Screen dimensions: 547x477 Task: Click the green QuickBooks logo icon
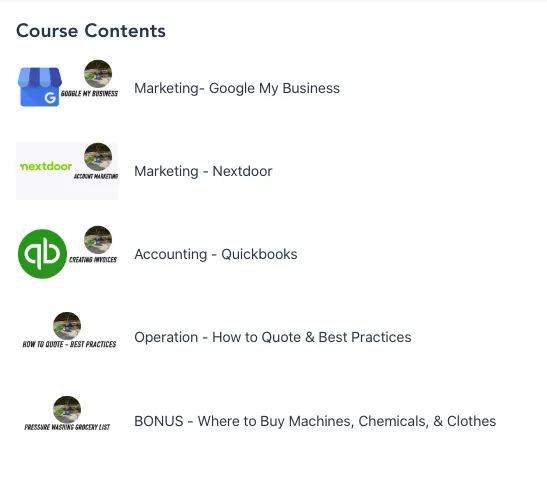click(42, 254)
